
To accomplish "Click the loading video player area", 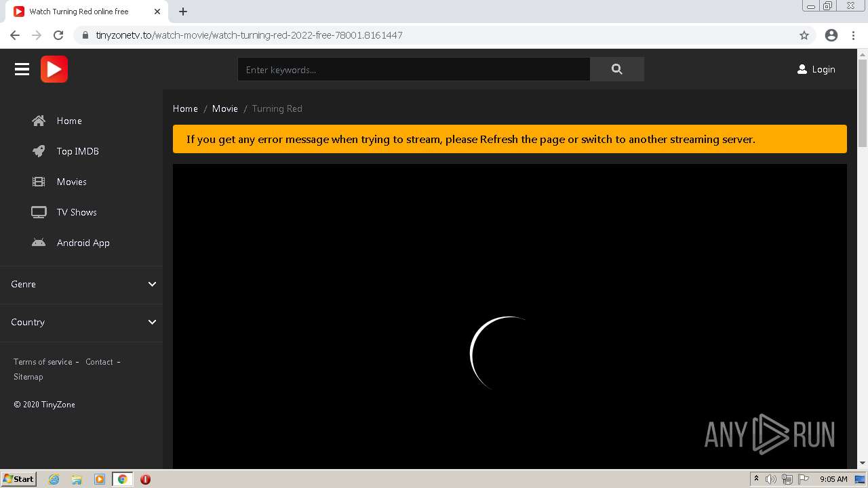I will coord(510,316).
